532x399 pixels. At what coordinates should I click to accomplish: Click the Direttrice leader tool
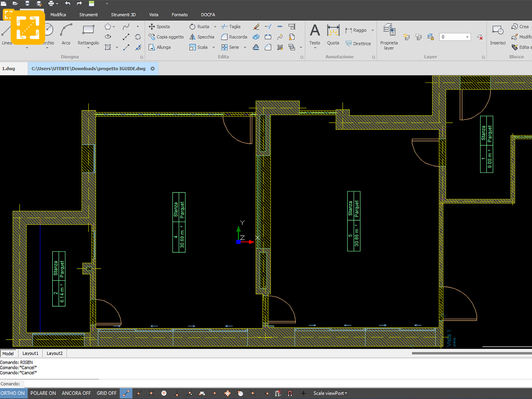coord(358,43)
